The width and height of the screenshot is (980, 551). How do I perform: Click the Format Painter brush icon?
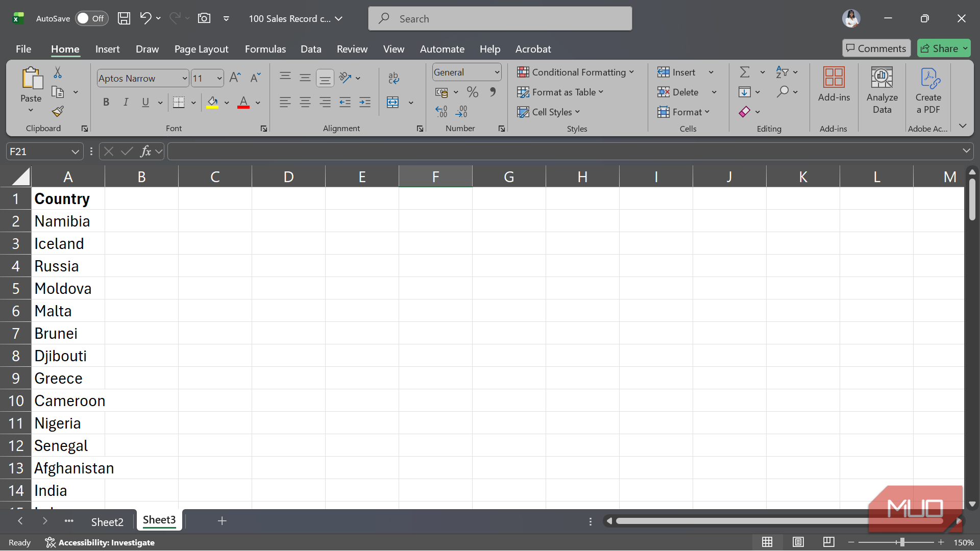[x=58, y=111]
